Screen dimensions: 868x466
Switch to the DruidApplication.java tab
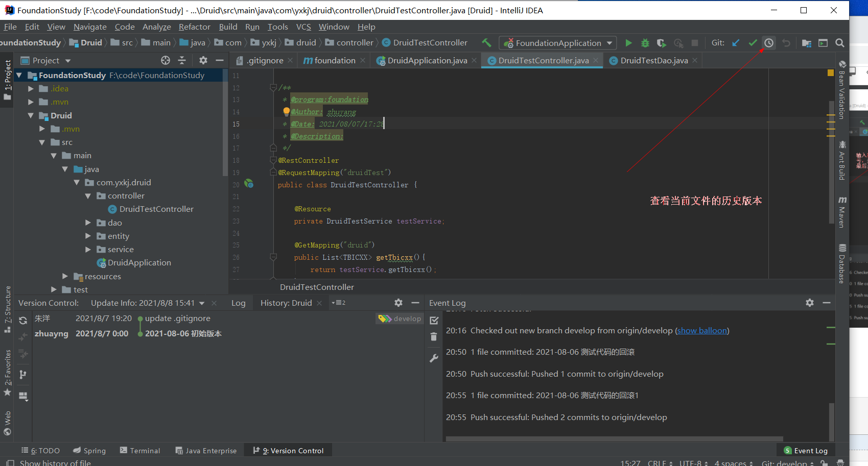click(x=427, y=60)
